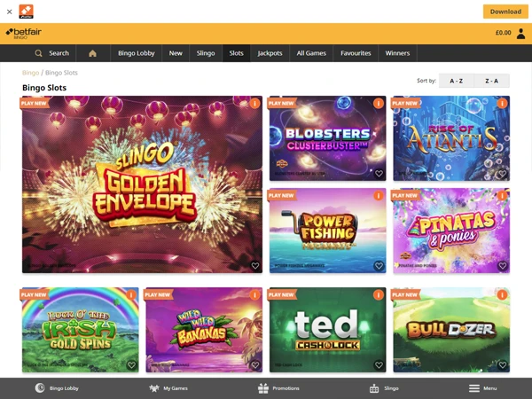Play Rise of Atlantis game
The width and height of the screenshot is (532, 399).
451,138
